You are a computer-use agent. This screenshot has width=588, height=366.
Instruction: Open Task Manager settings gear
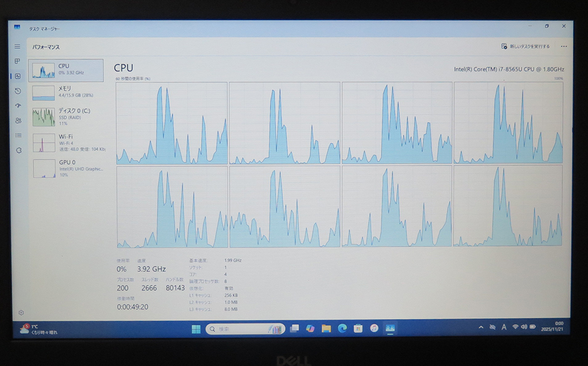[x=21, y=312]
